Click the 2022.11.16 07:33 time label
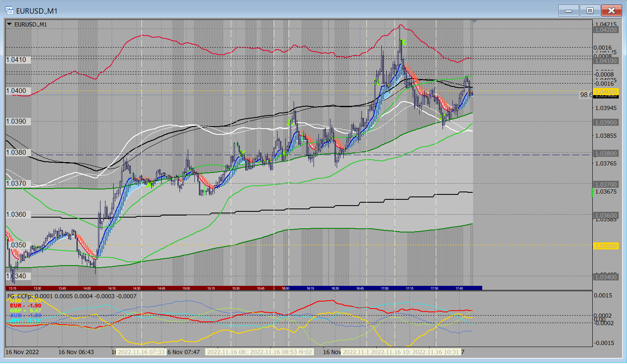Image resolution: width=627 pixels, height=364 pixels. 141,352
